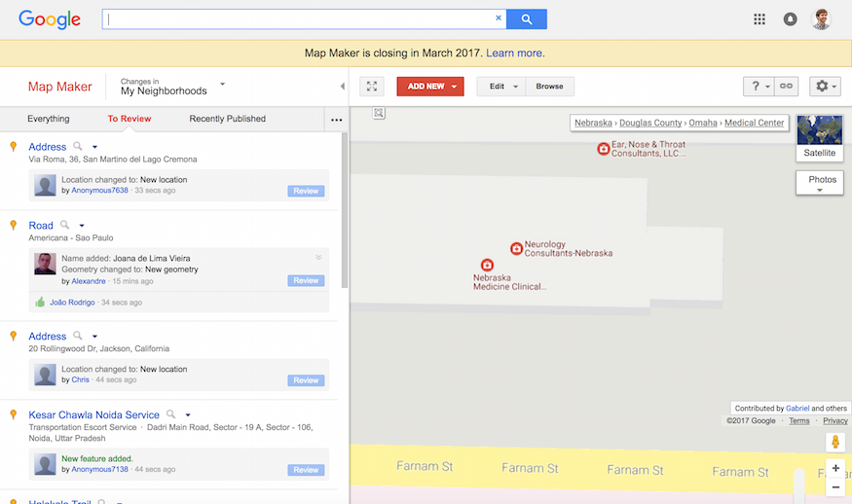The image size is (852, 504).
Task: Open the Learn more link
Action: 515,54
